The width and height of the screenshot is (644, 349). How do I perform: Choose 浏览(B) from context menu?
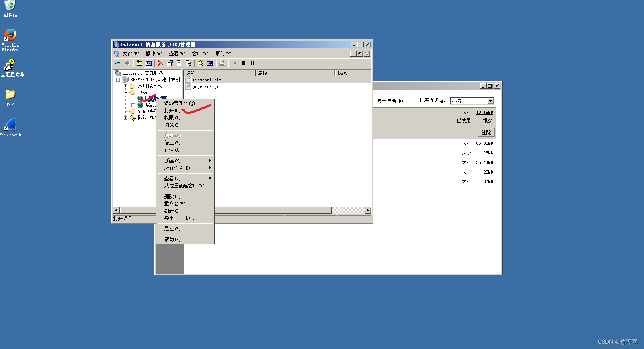coord(185,125)
